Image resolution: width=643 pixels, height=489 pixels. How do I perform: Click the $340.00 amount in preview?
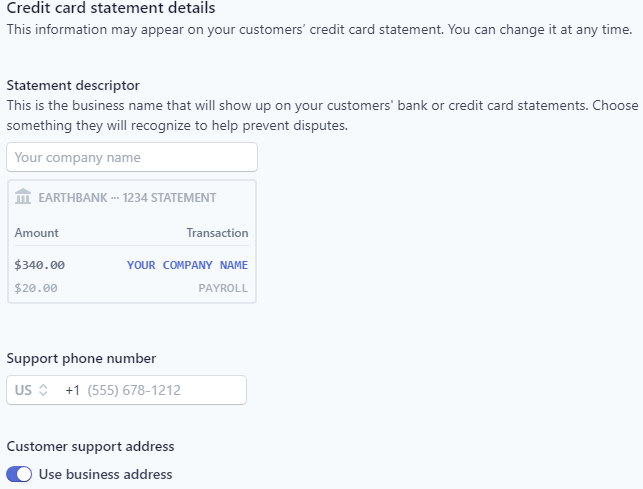pyautogui.click(x=40, y=265)
